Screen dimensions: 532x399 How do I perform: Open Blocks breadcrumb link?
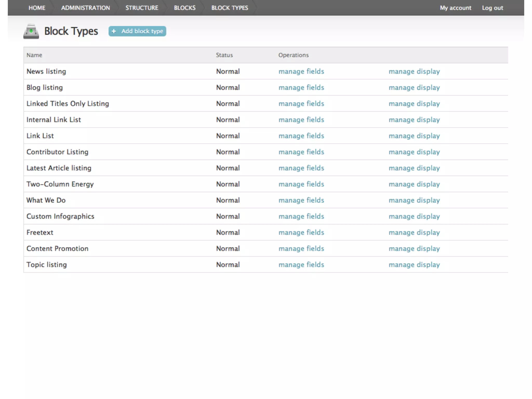(x=185, y=8)
